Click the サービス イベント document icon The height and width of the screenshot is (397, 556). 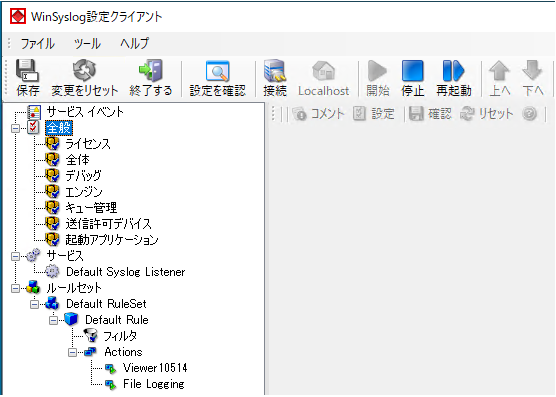tap(34, 112)
